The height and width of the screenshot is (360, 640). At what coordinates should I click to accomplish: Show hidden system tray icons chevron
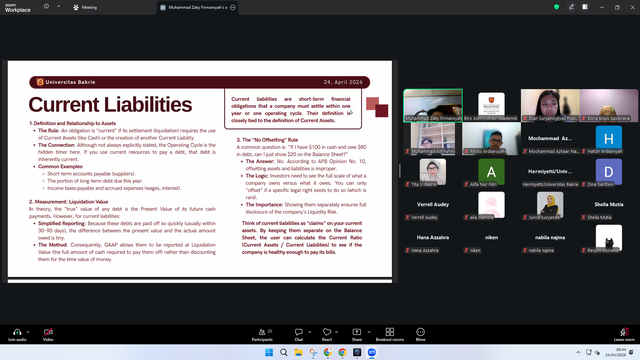578,352
